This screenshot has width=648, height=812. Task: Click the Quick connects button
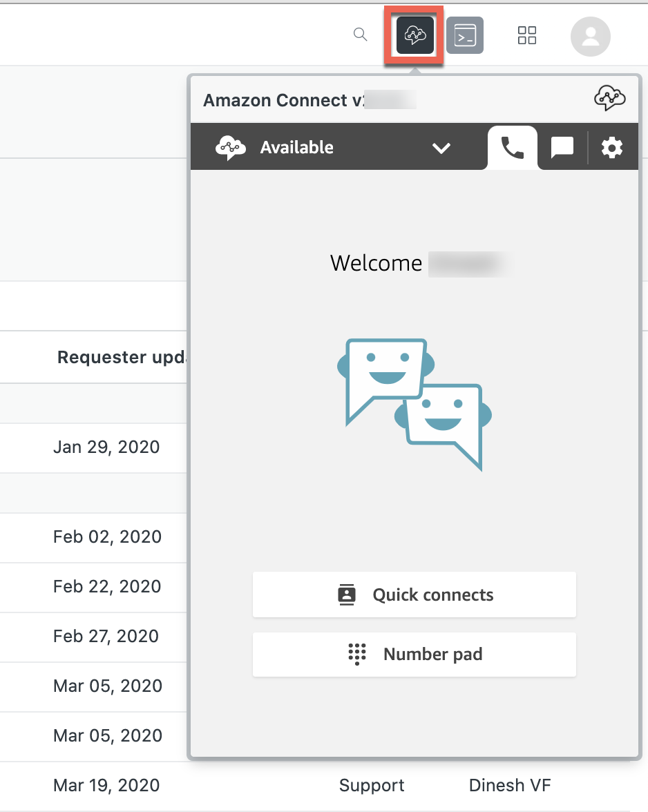coord(414,594)
